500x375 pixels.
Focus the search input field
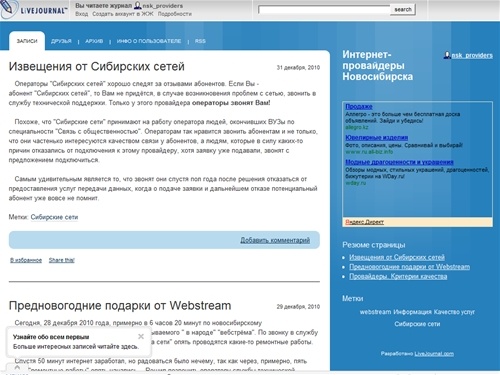pos(324,10)
